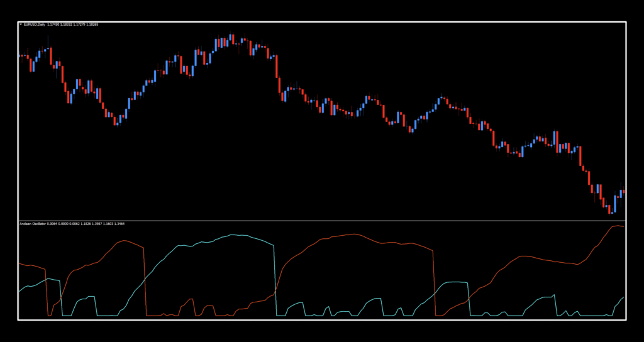Select the long red candle after the peak
The width and height of the screenshot is (644, 342).
click(x=277, y=67)
